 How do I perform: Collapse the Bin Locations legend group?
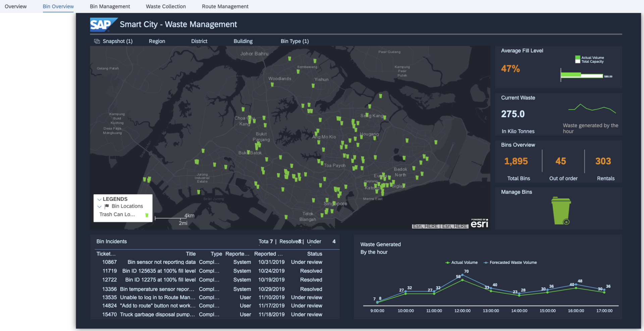coord(99,206)
